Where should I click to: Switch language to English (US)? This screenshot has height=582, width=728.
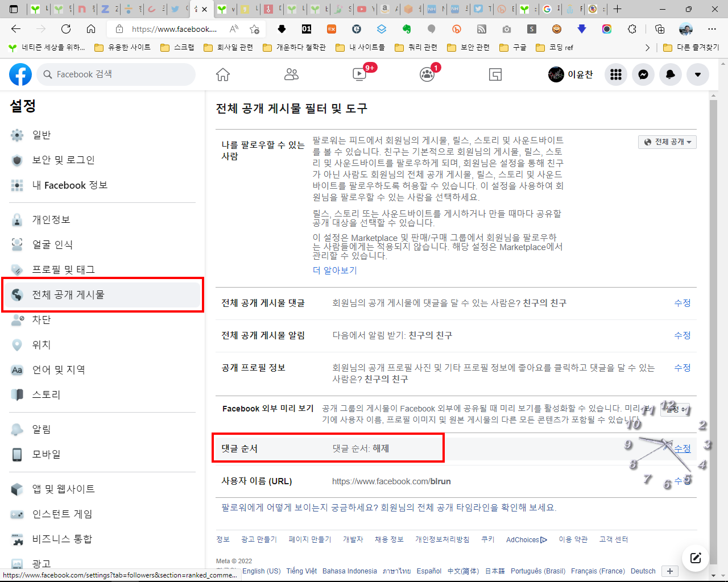261,571
